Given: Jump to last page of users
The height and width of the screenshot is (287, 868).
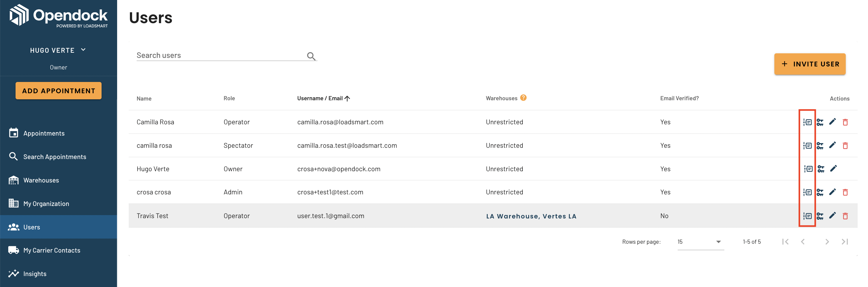Looking at the screenshot, I should (845, 242).
